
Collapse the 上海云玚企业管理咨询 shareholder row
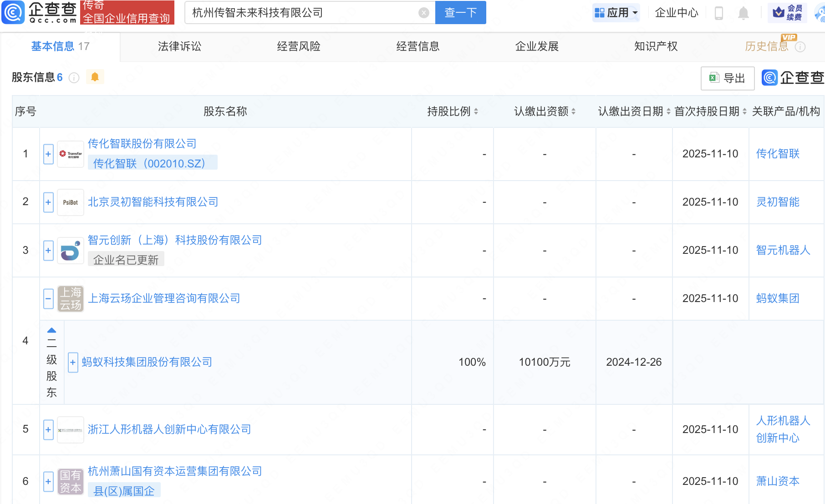48,299
